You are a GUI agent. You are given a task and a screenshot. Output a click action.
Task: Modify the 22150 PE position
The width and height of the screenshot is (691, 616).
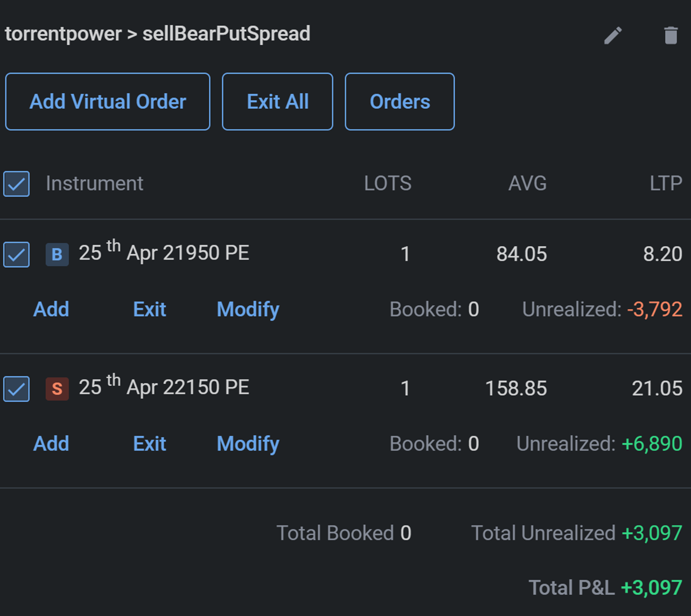pos(248,443)
